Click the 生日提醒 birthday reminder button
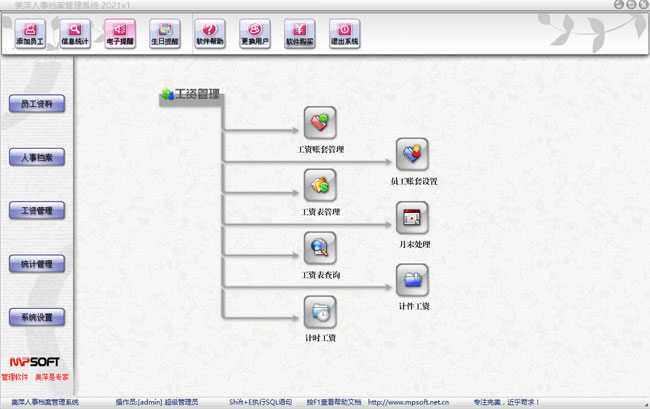 point(165,35)
